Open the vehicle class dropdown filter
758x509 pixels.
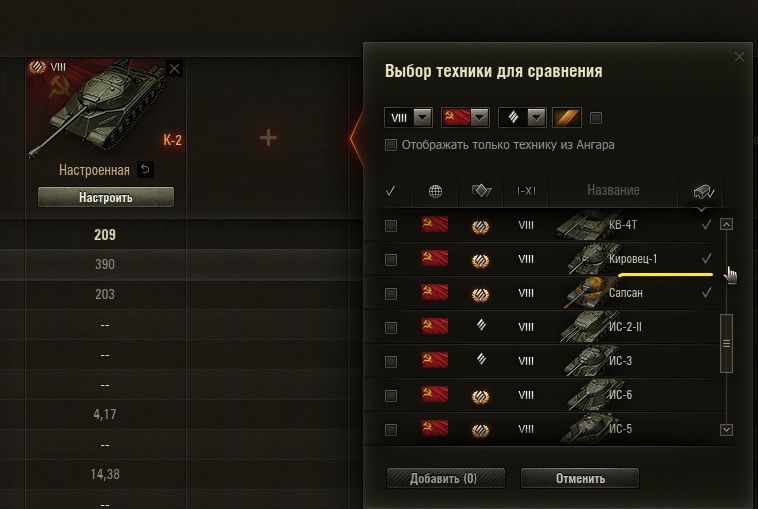coord(522,117)
